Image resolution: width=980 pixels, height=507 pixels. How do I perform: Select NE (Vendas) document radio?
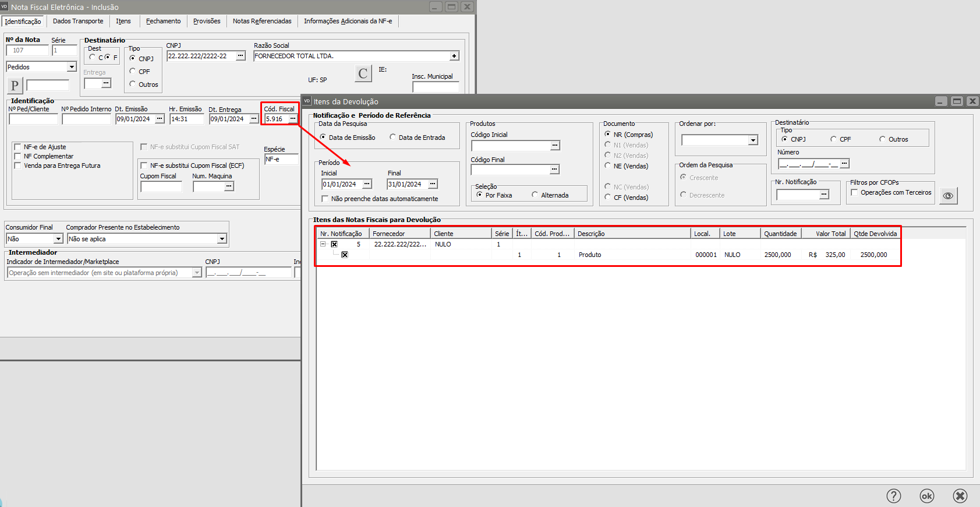click(x=607, y=166)
